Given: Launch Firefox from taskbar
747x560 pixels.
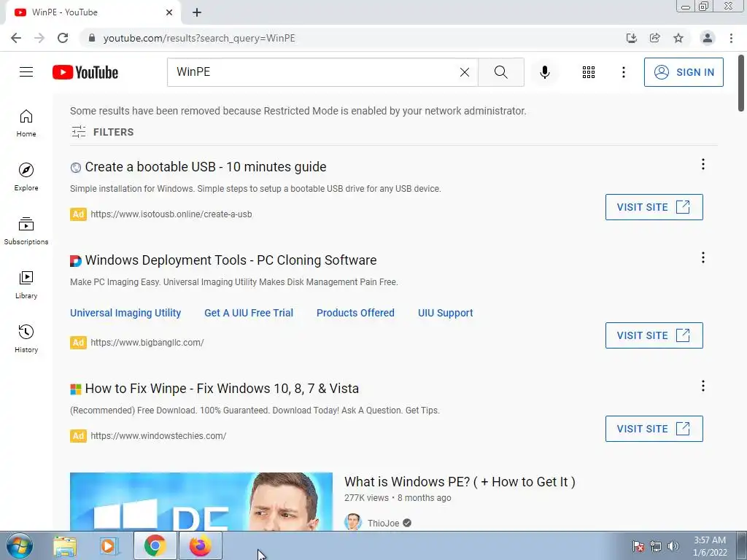Looking at the screenshot, I should click(201, 545).
